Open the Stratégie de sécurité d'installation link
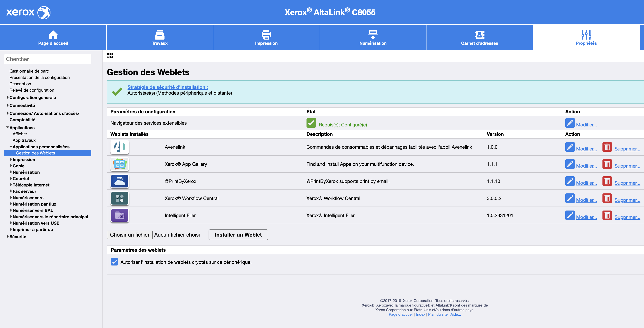Viewport: 644px width, 328px height. point(167,87)
